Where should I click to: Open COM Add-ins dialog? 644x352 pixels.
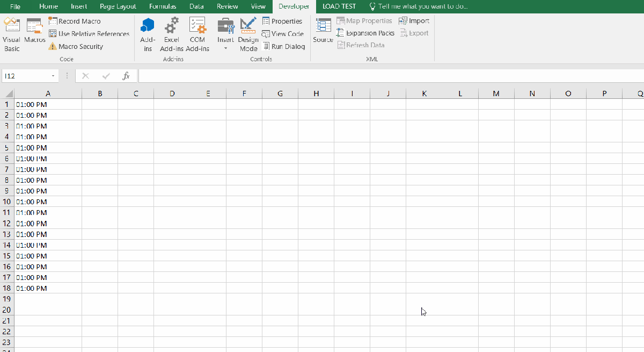point(197,34)
